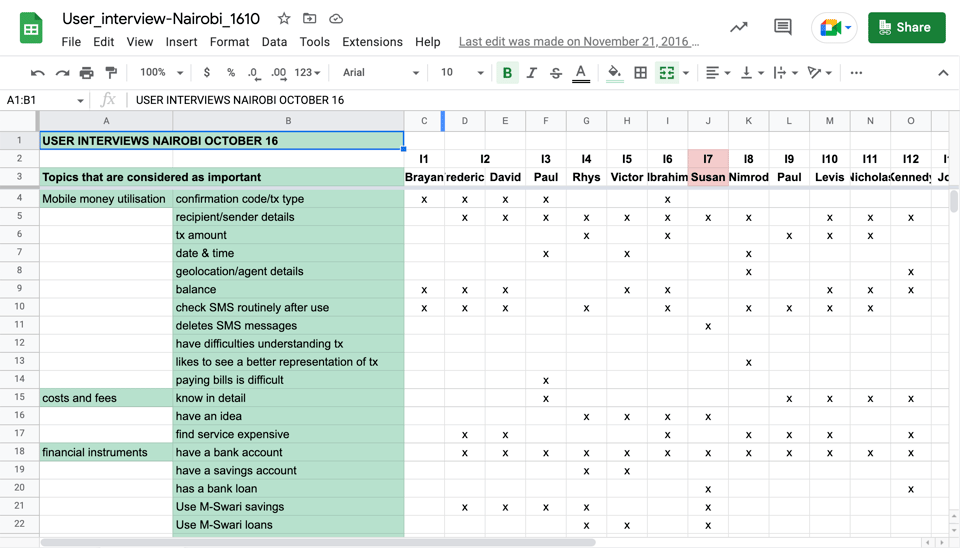
Task: Toggle strikethrough formatting
Action: pos(556,73)
